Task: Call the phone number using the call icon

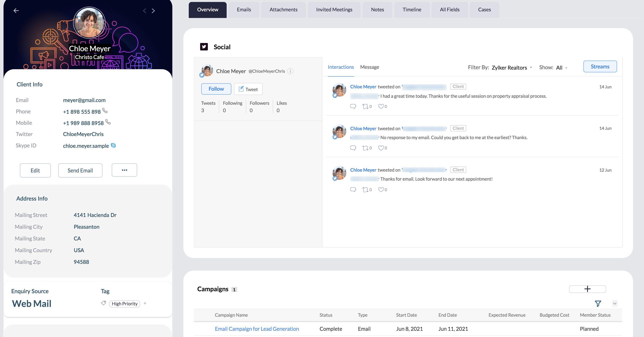Action: click(105, 110)
